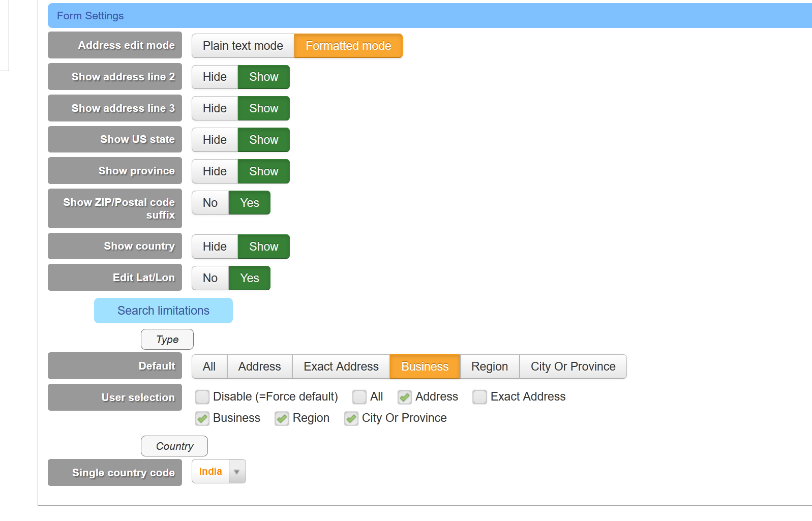This screenshot has width=812, height=521.
Task: Set ZIP/Postal code suffix to Yes
Action: (x=250, y=203)
